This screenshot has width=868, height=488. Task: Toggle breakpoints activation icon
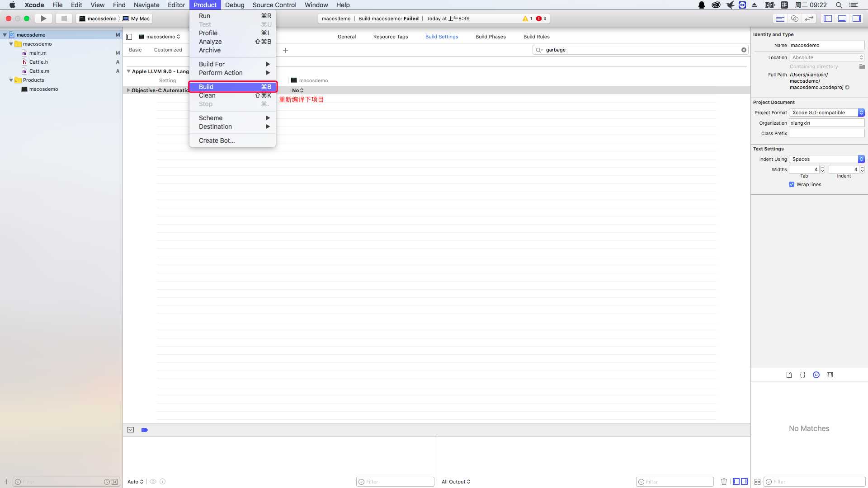[145, 430]
